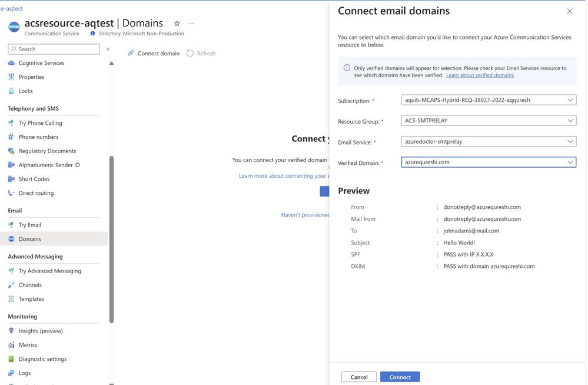Image resolution: width=588 pixels, height=385 pixels.
Task: Click the Refresh toolbar icon
Action: (x=190, y=54)
